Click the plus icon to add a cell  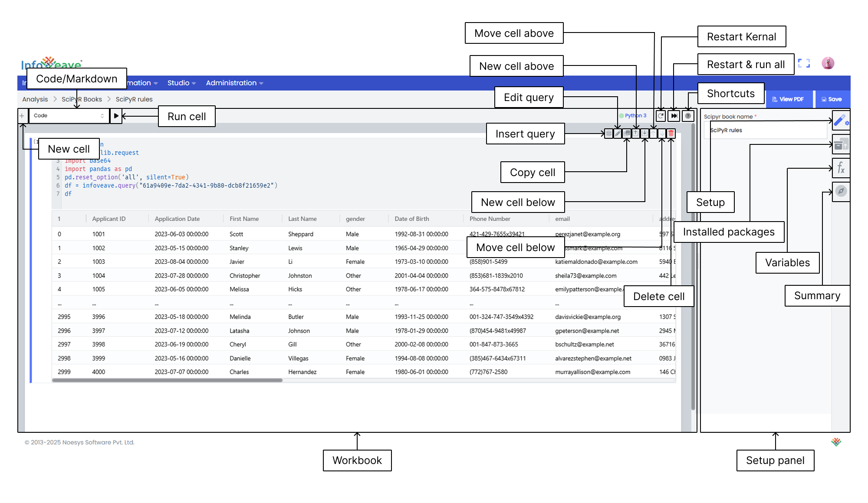click(22, 116)
